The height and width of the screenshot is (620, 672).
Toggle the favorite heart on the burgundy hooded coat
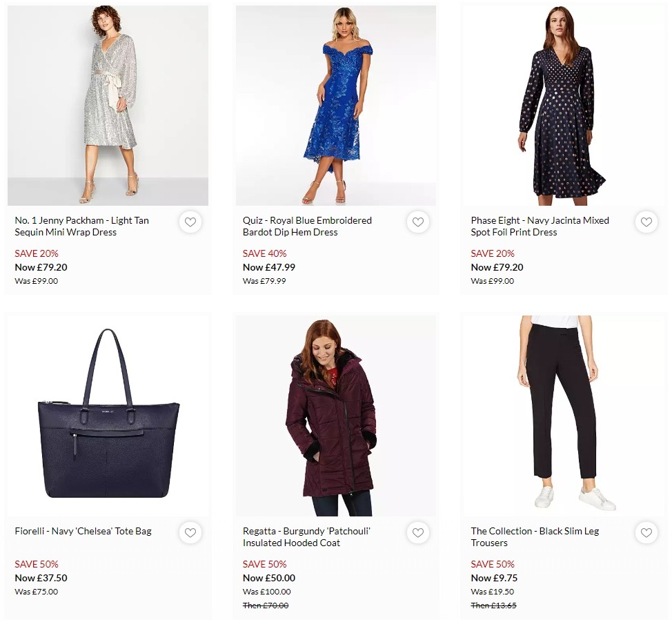[418, 533]
